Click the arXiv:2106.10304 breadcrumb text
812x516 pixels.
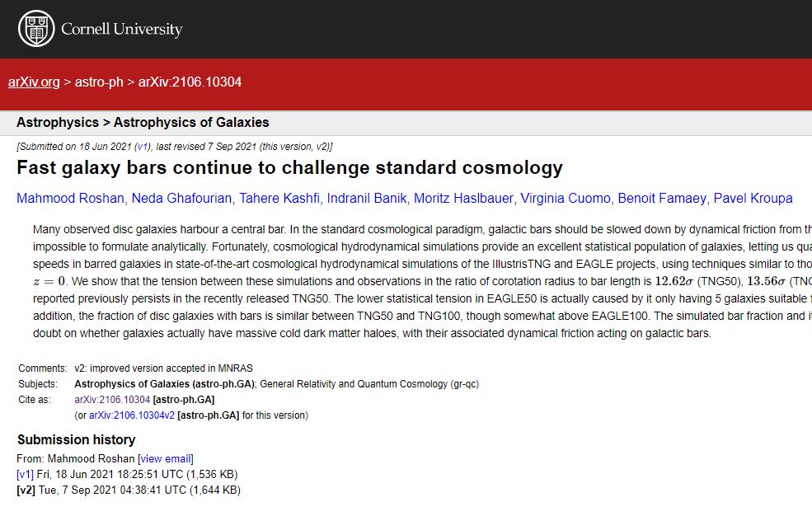click(x=190, y=82)
